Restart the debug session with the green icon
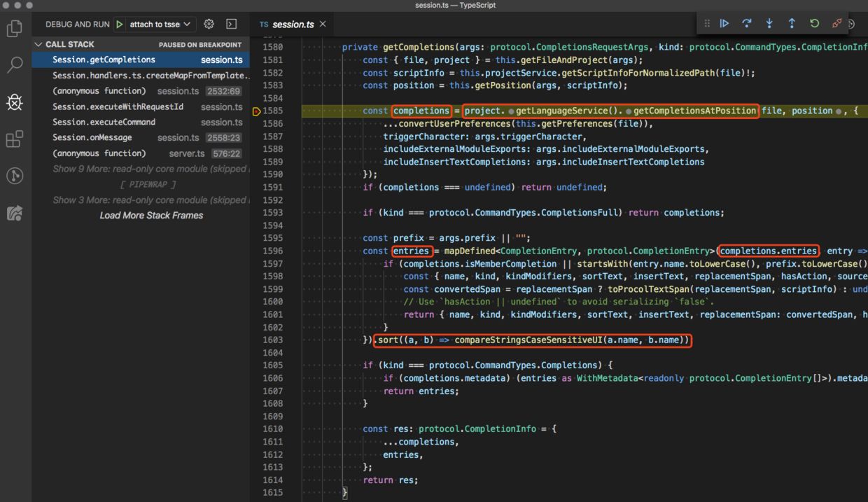 point(814,24)
